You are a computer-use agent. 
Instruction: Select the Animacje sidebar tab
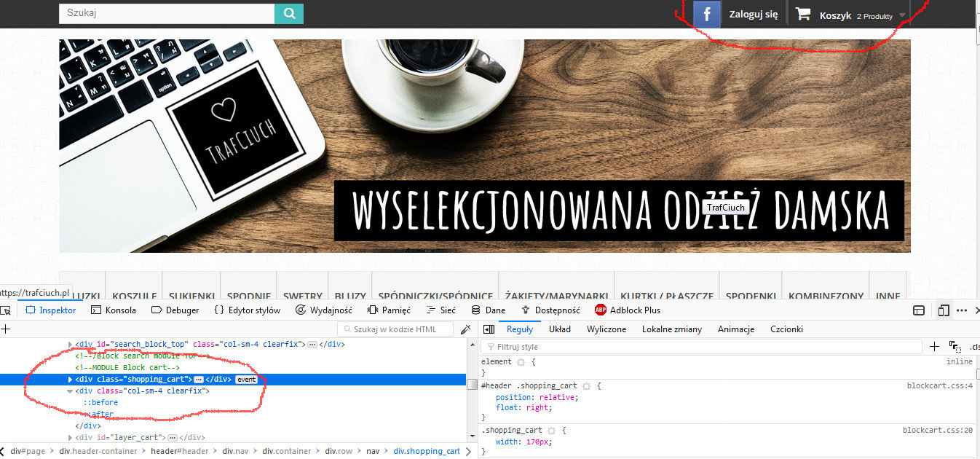point(736,329)
